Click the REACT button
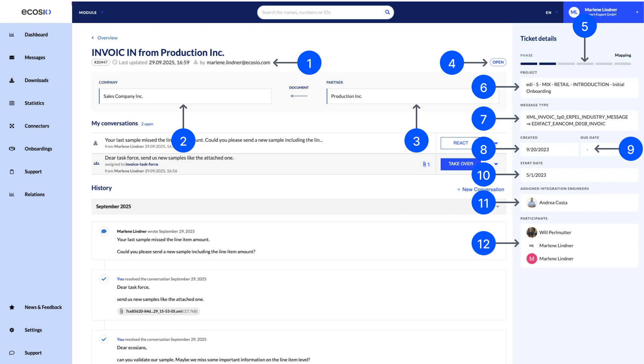Viewport: 644px width, 364px height. [x=461, y=143]
